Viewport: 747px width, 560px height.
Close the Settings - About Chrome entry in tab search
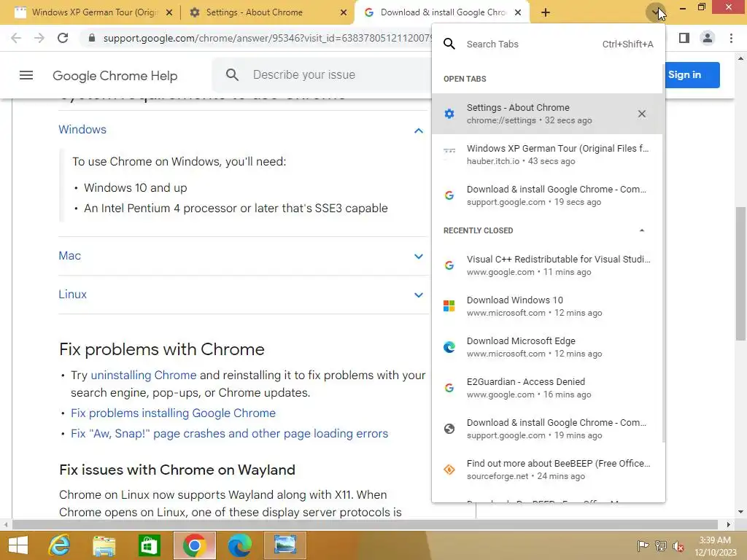642,114
